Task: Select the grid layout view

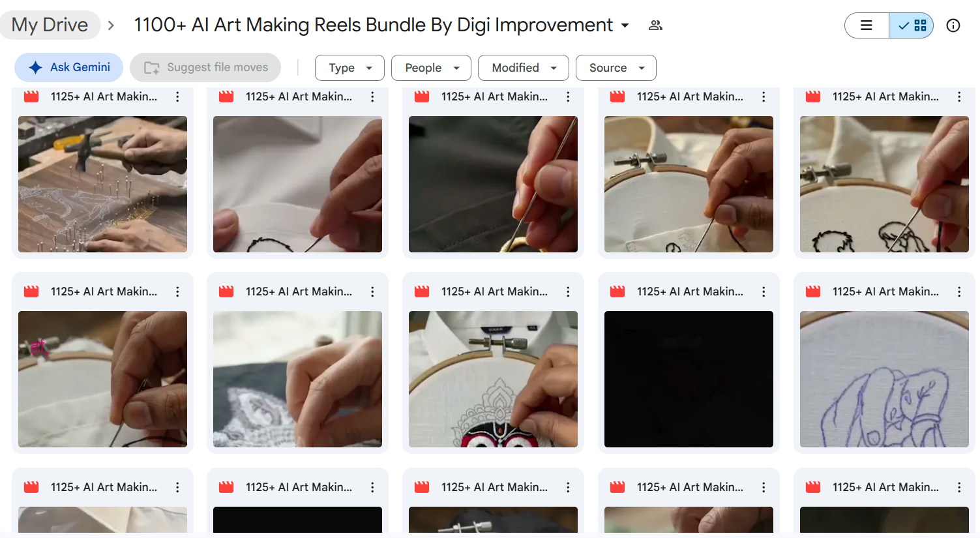Action: [912, 25]
